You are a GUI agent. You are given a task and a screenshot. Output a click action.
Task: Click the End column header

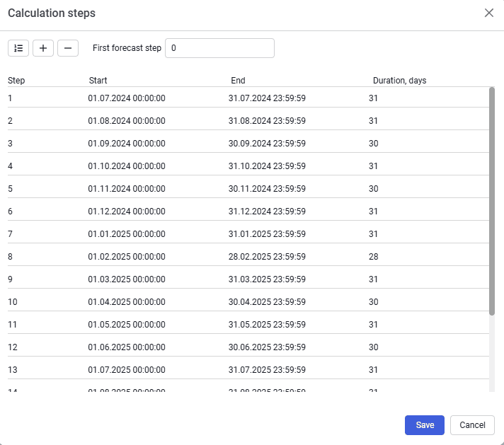point(238,81)
